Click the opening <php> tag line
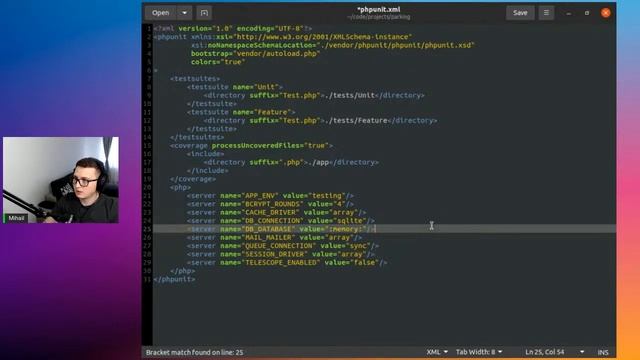This screenshot has height=360, width=640. click(x=180, y=187)
